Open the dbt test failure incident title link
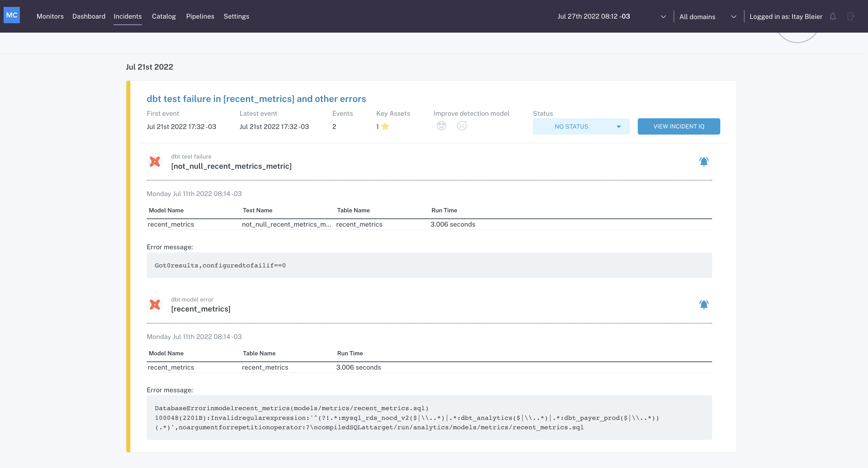868x468 pixels. (x=256, y=99)
